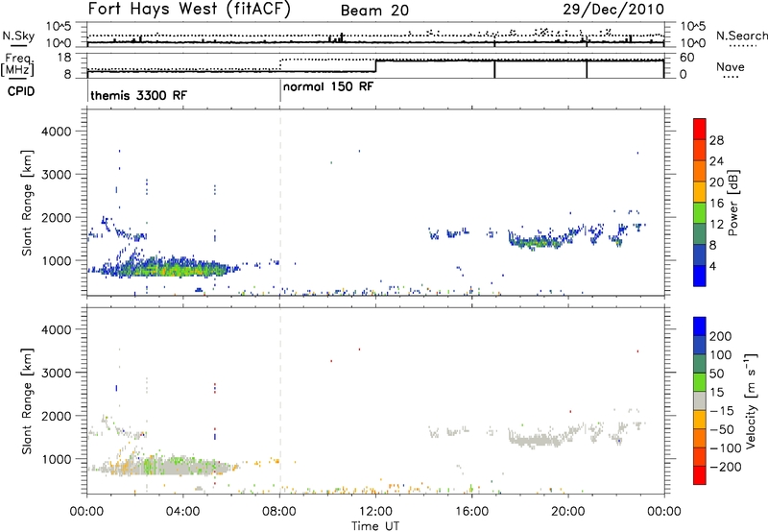Viewport: 768px width, 532px height.
Task: Click the light-green 12–16 dB Power swatch
Action: [700, 212]
